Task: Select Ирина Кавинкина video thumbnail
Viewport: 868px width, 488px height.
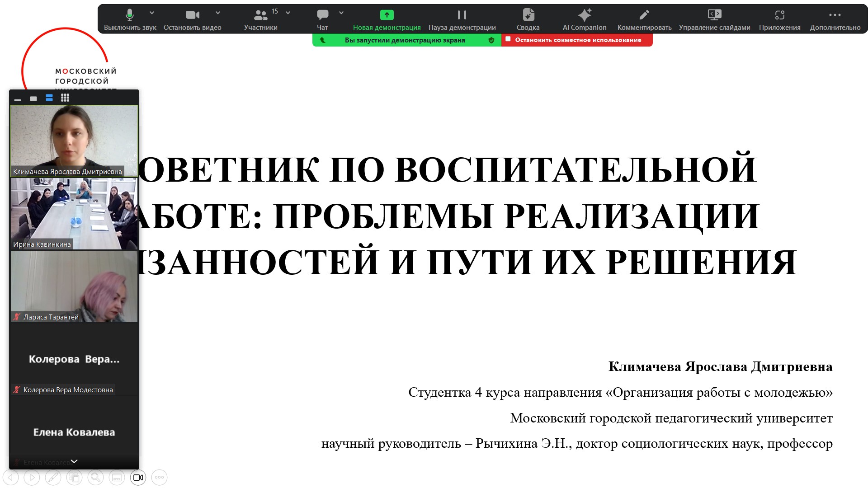Action: tap(74, 213)
